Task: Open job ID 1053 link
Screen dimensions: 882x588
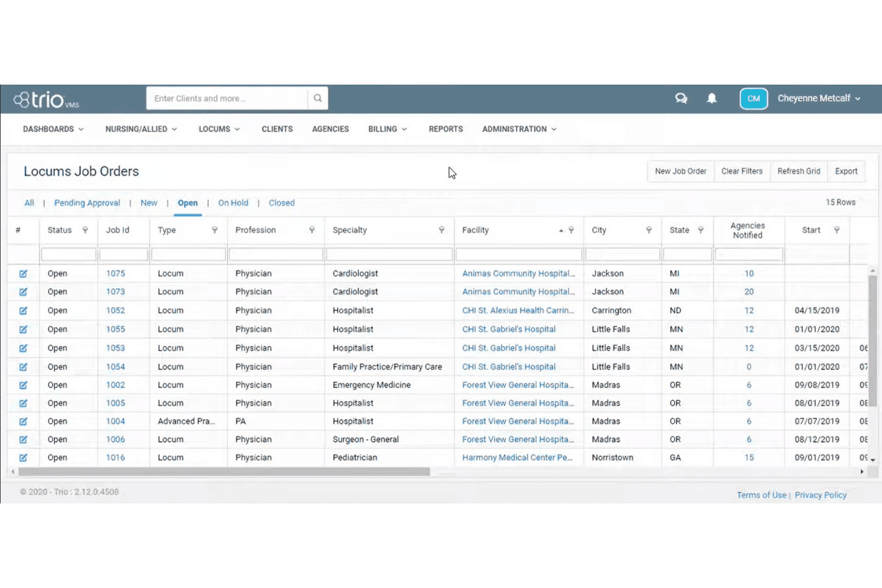Action: [x=116, y=348]
